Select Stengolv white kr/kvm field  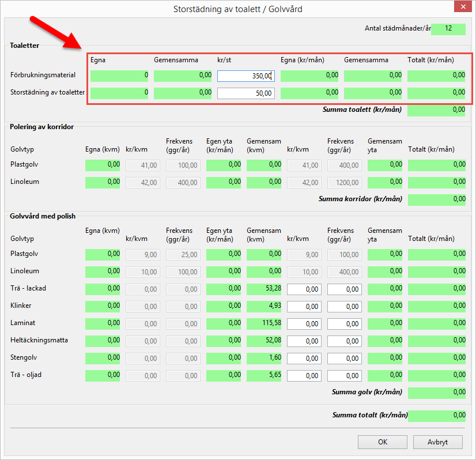pos(304,358)
